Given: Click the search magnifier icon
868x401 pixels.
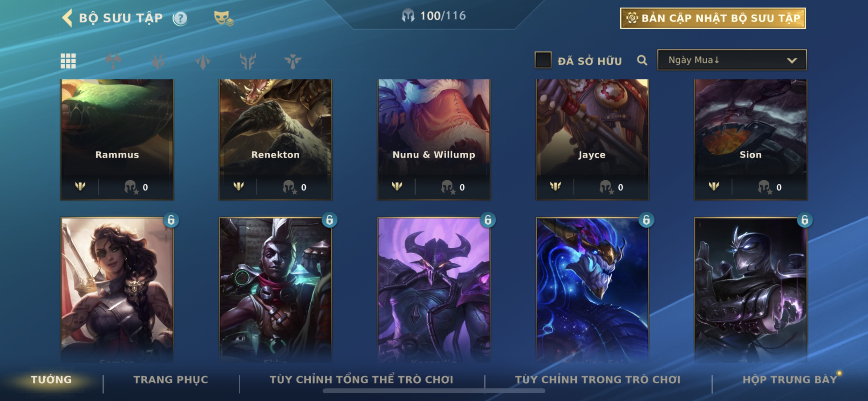Looking at the screenshot, I should coord(642,61).
